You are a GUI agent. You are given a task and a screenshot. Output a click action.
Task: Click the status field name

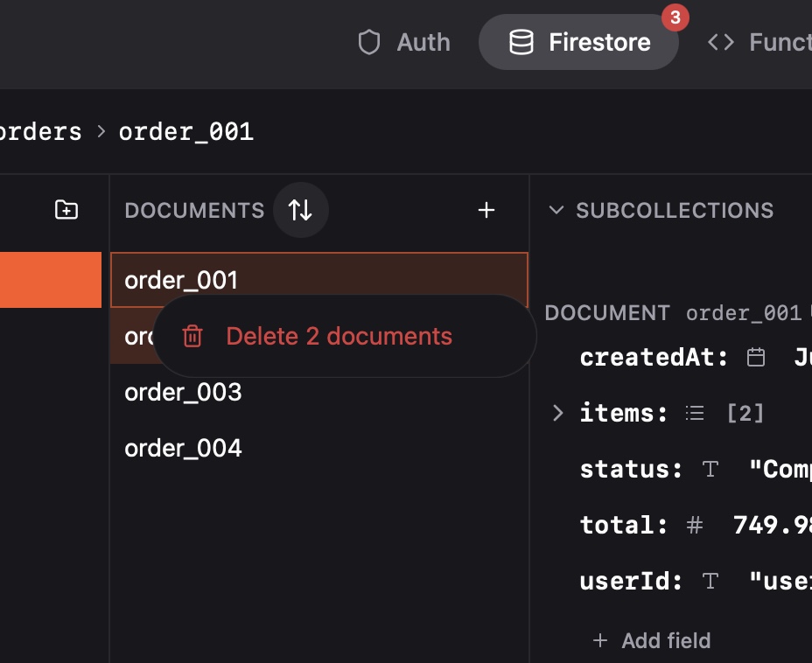[631, 470]
